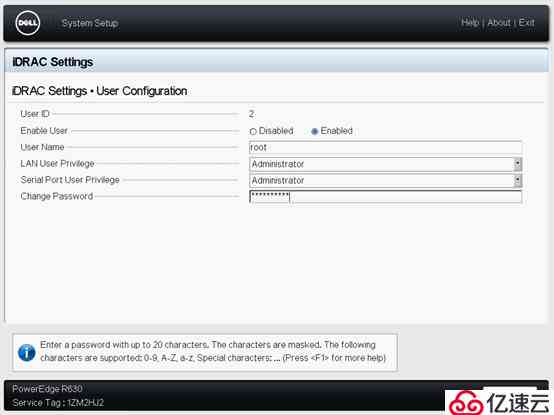
Task: Click the blue information icon
Action: click(27, 352)
